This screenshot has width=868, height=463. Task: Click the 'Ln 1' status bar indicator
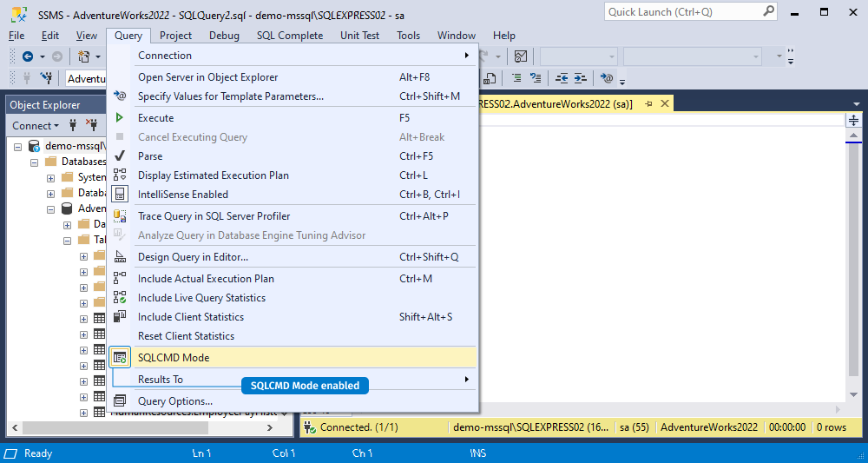(201, 453)
